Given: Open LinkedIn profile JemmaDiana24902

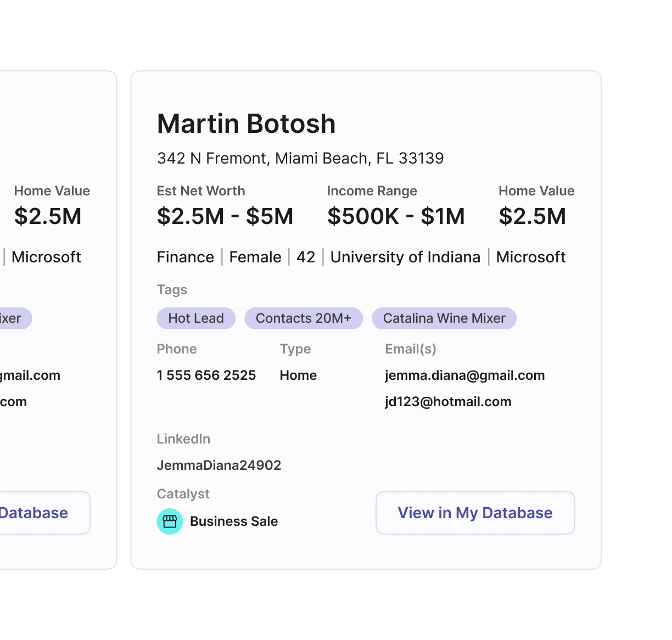Looking at the screenshot, I should pyautogui.click(x=219, y=465).
